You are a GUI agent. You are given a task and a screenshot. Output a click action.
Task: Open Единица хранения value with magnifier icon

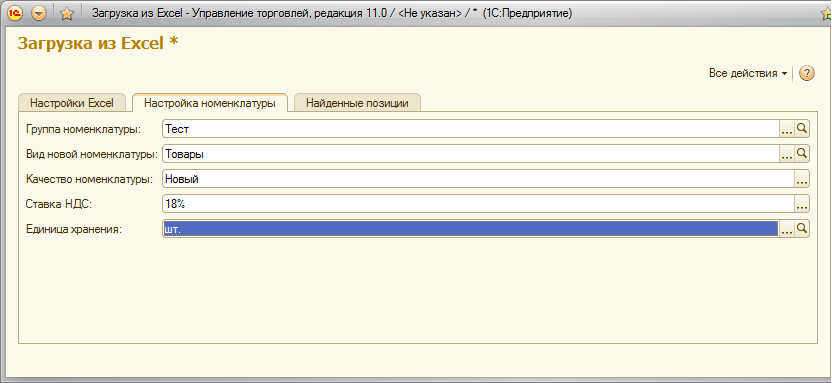click(x=802, y=229)
